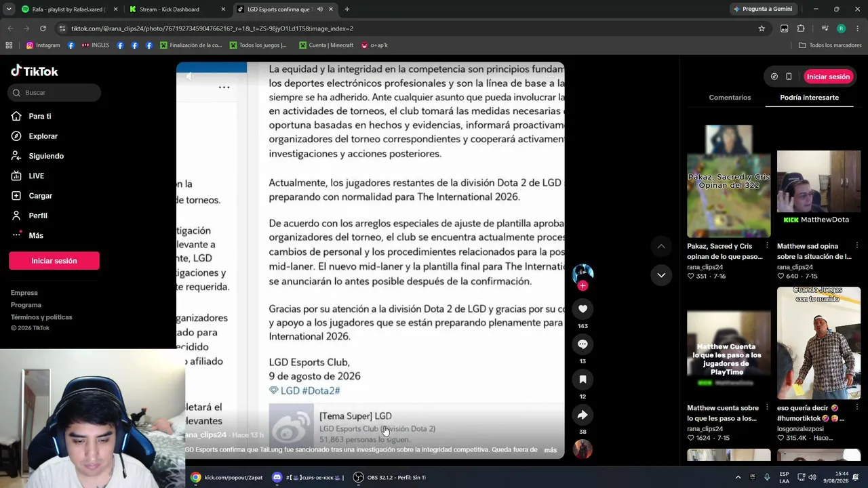Image resolution: width=868 pixels, height=488 pixels.
Task: Open the three-dot options in post image
Action: [224, 87]
